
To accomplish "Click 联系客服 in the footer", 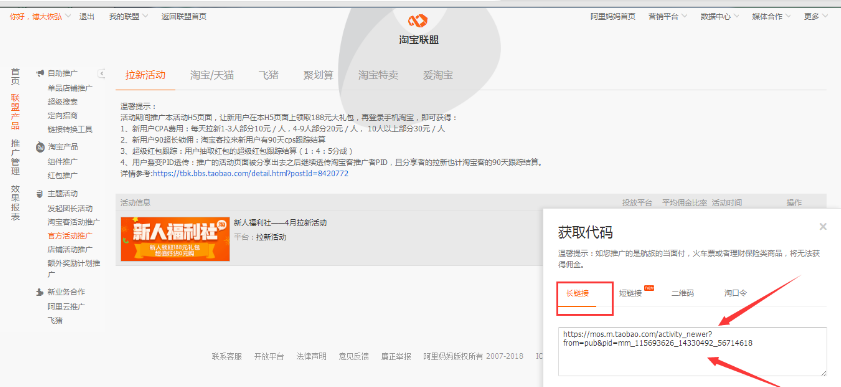I will click(227, 356).
